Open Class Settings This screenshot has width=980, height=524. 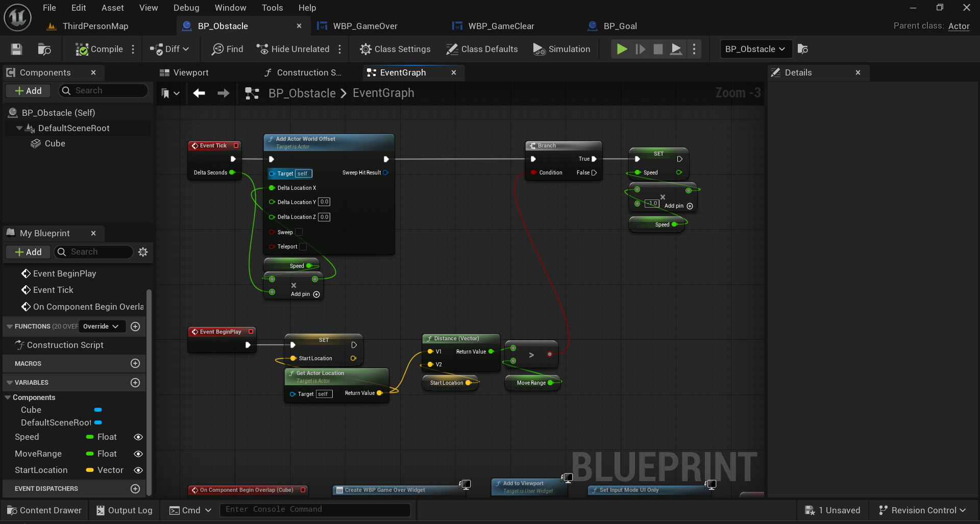[395, 49]
